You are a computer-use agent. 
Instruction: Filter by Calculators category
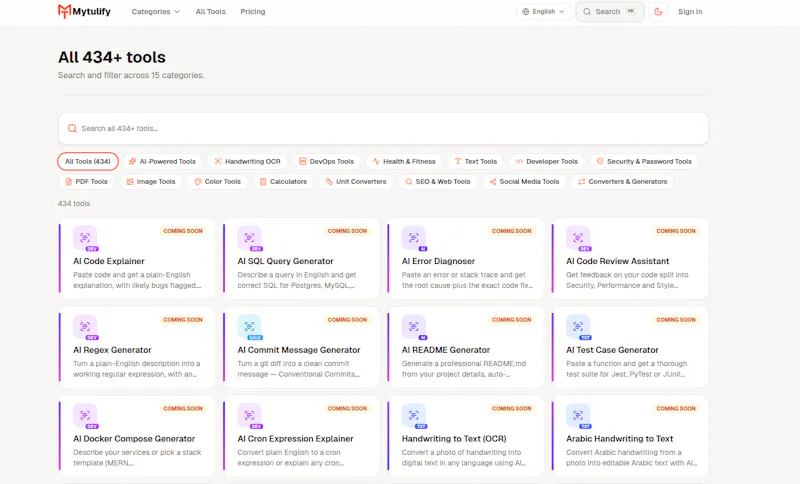(283, 182)
